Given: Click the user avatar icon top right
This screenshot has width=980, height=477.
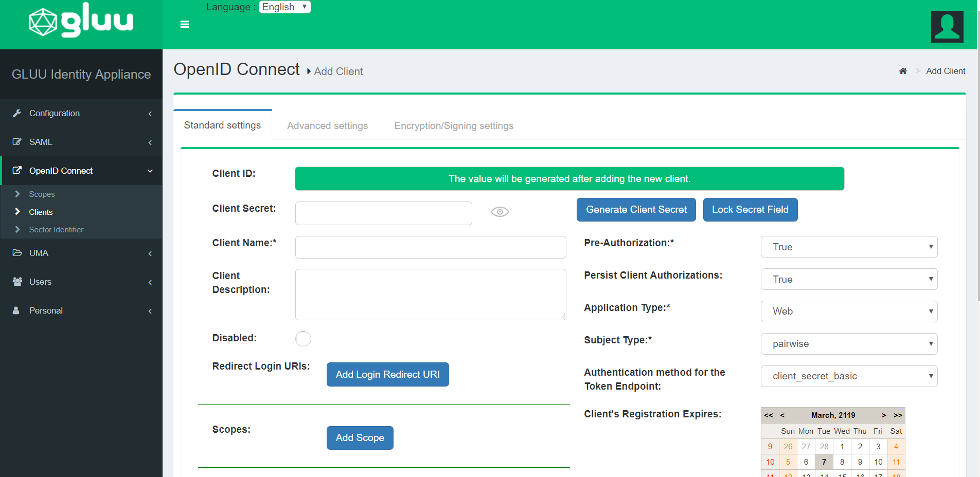Looking at the screenshot, I should click(947, 26).
